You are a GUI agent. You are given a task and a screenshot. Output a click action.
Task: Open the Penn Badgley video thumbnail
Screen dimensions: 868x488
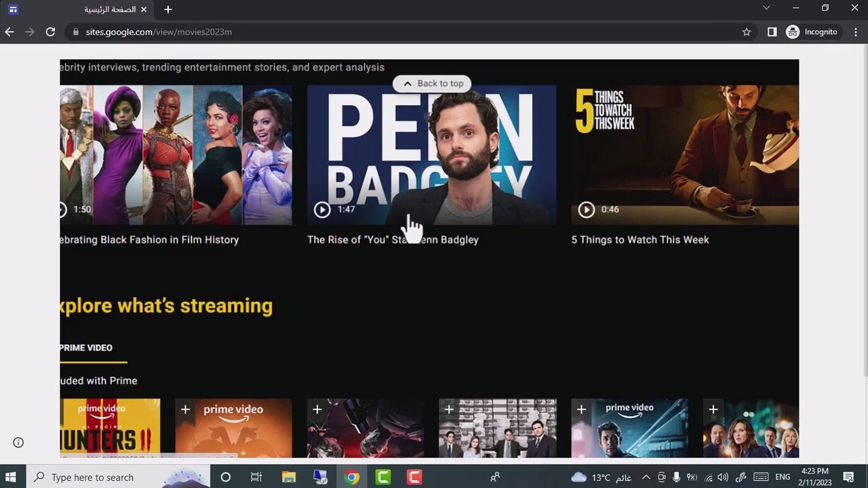(x=432, y=155)
